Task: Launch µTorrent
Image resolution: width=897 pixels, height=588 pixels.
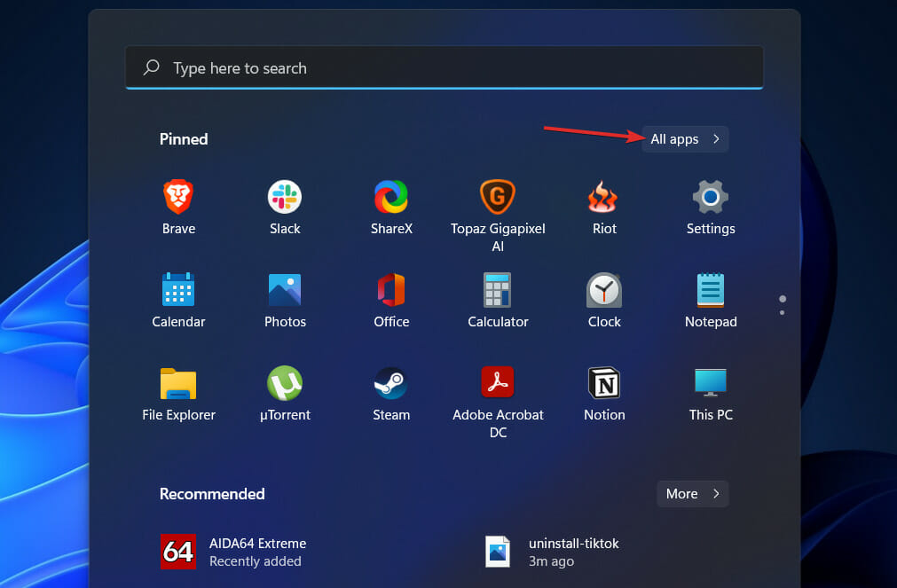Action: pyautogui.click(x=285, y=394)
